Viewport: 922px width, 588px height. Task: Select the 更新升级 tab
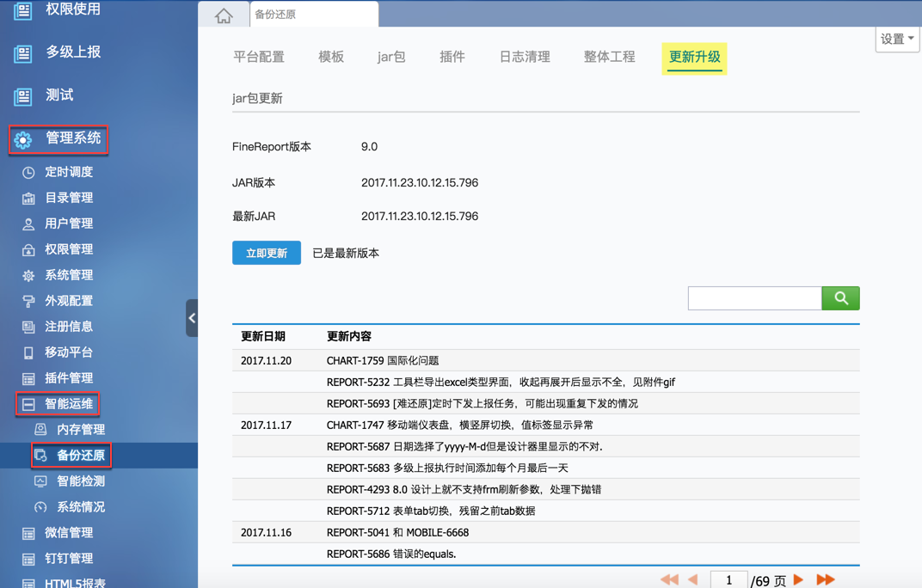point(694,58)
